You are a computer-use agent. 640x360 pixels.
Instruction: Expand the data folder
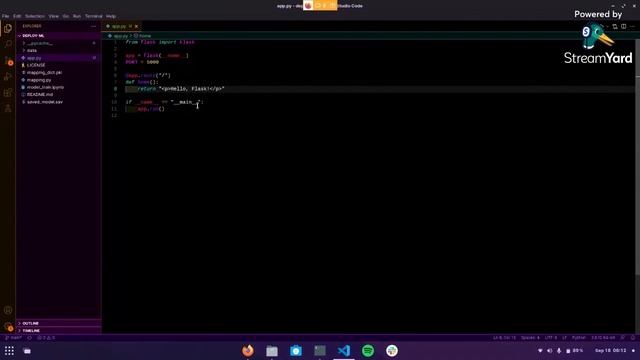tap(58, 50)
